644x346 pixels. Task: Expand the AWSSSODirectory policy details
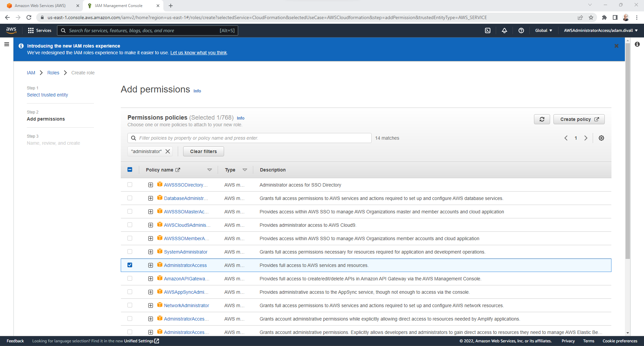tap(151, 185)
